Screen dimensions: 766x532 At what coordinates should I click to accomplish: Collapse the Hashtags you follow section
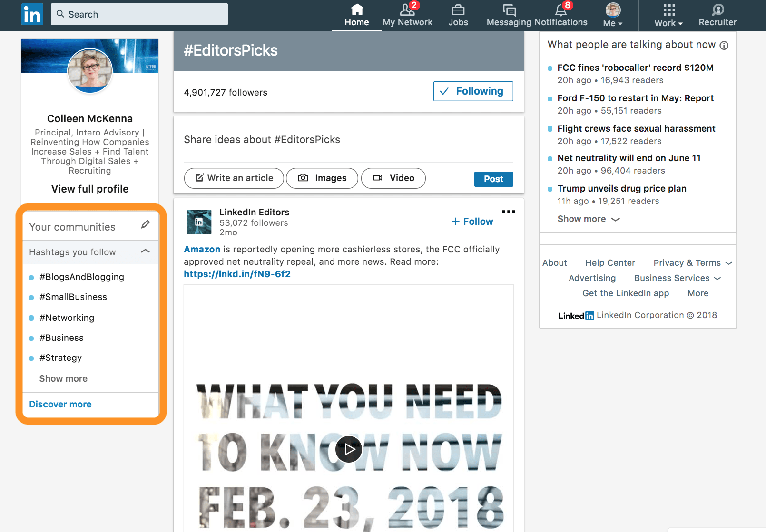pos(146,251)
